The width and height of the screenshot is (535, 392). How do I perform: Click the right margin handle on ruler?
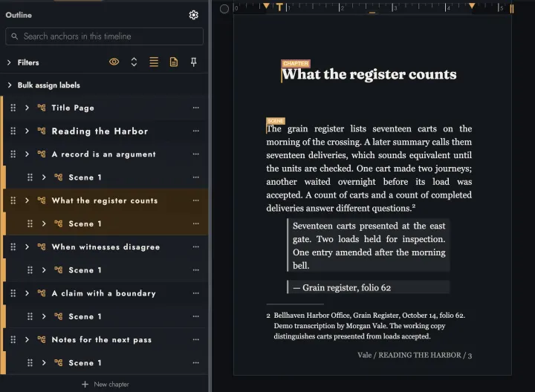[512, 8]
